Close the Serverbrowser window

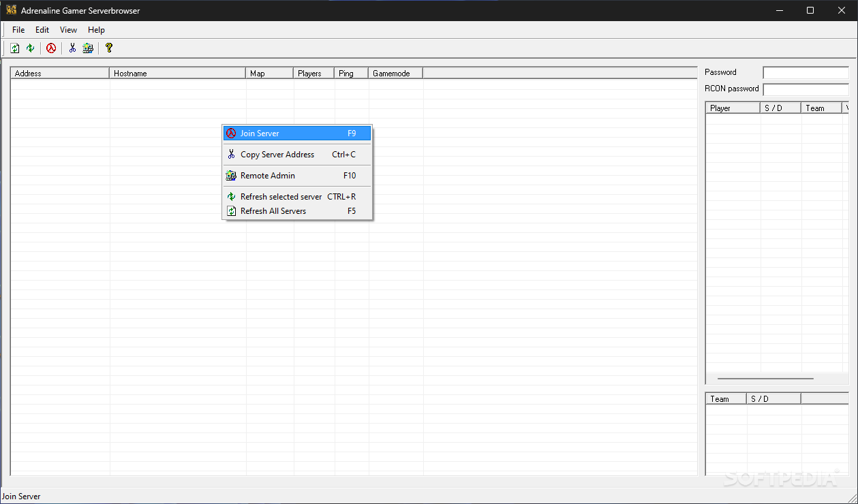842,10
